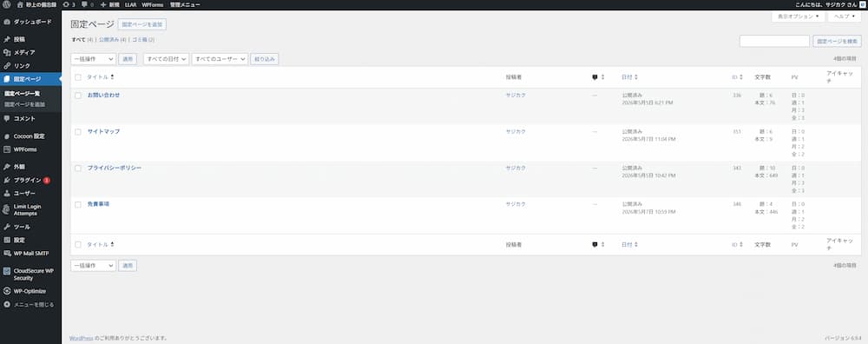This screenshot has width=868, height=344.
Task: Sort by タイトル in the table header
Action: click(100, 77)
